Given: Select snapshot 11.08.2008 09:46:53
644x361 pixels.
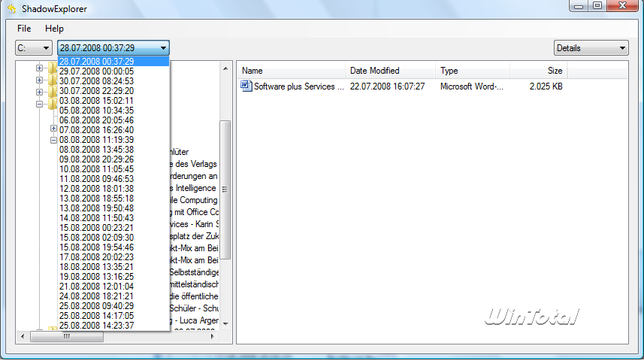Looking at the screenshot, I should [113, 179].
